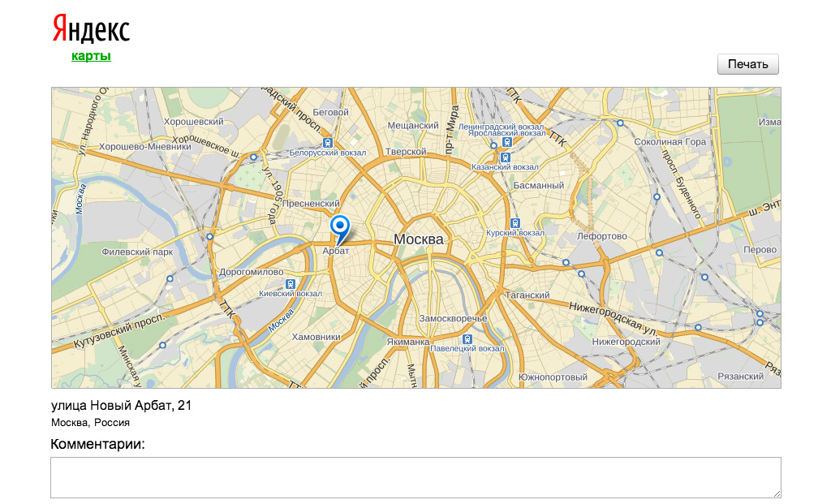Click the Павелецкий вокзал train station icon
831x504 pixels.
click(x=467, y=339)
